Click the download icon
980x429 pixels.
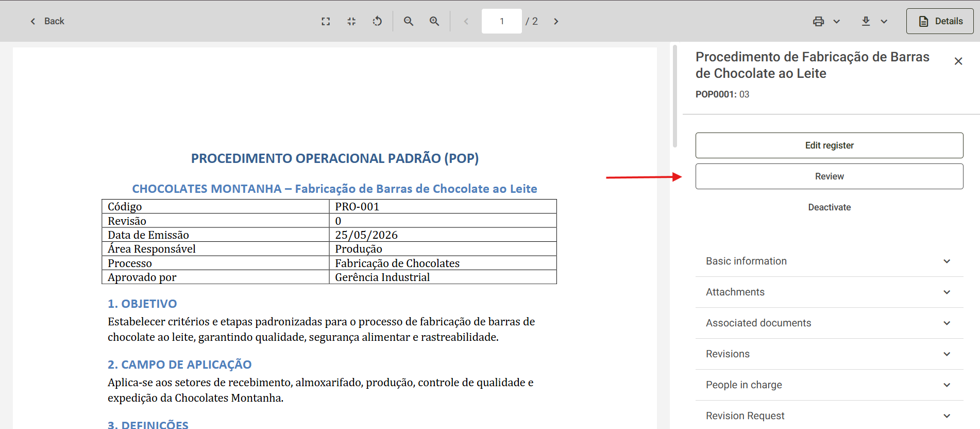866,21
